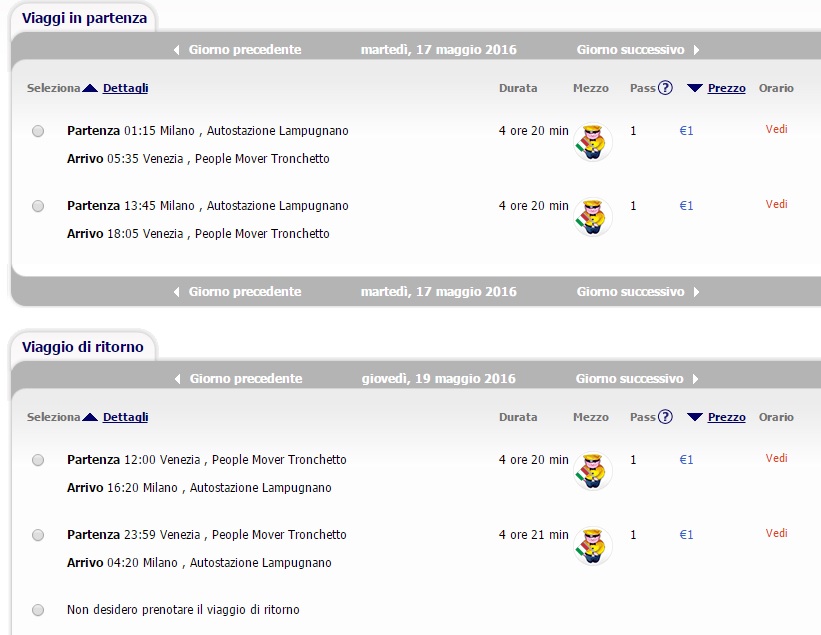Click the €1 price of the 12:00 return trip
This screenshot has height=635, width=821.
(x=686, y=460)
